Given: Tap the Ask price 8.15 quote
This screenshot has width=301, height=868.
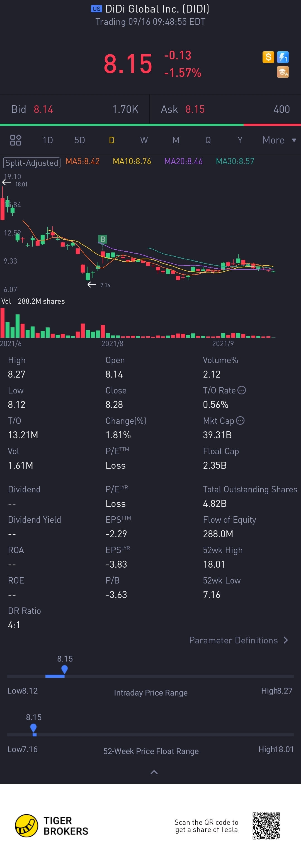Looking at the screenshot, I should [195, 109].
